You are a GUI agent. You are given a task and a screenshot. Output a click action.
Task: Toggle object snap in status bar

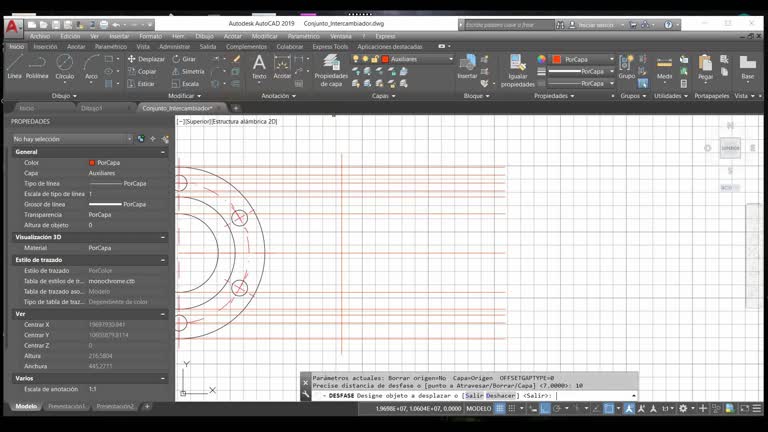608,408
